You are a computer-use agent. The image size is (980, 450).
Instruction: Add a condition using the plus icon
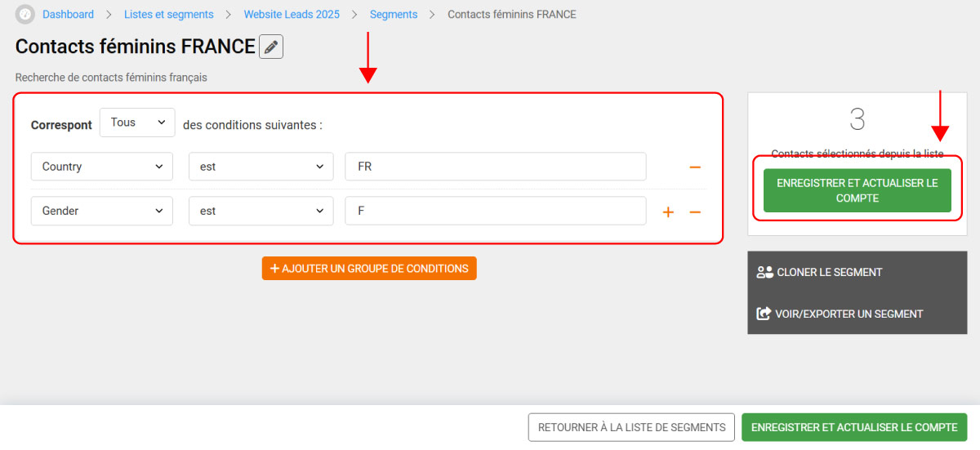pos(668,212)
